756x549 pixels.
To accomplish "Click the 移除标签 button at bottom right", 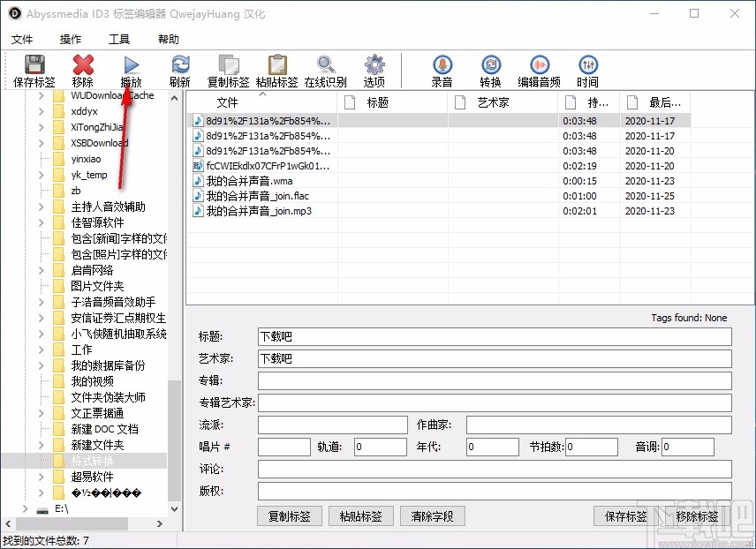I will [697, 516].
